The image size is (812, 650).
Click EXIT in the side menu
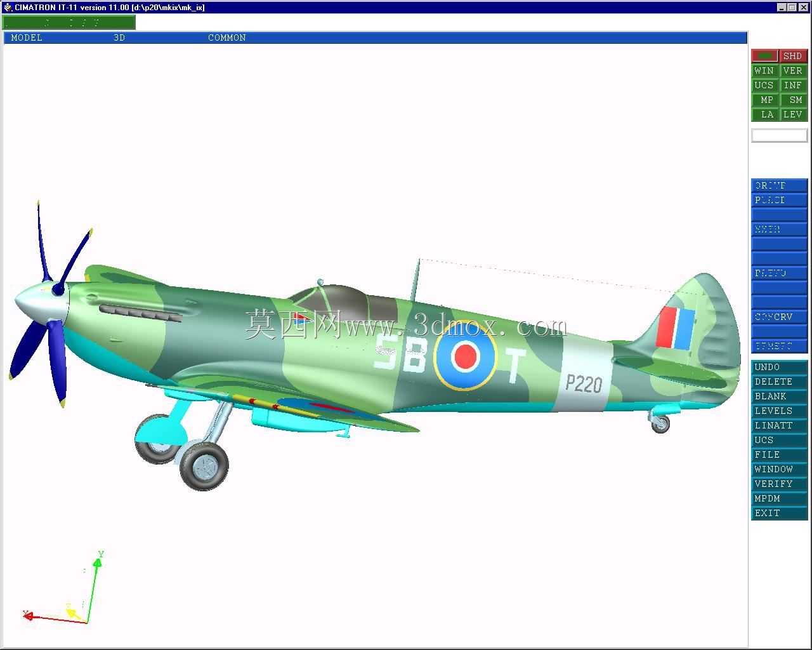coord(780,513)
